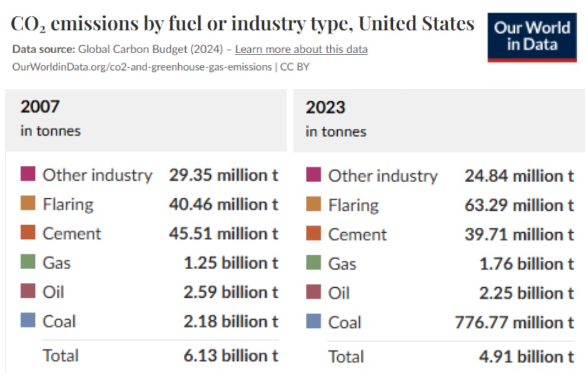Select the 2023 Flaring color swatch
The height and width of the screenshot is (381, 588).
[x=313, y=204]
